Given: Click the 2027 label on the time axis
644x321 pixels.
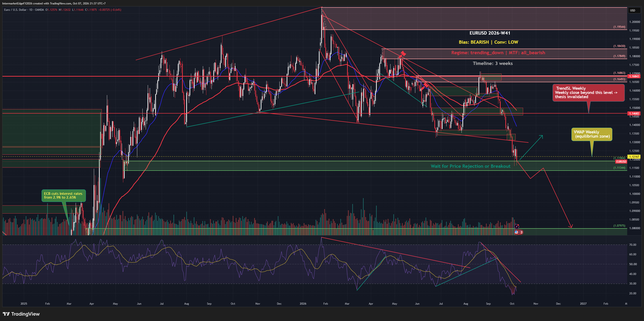Looking at the screenshot, I should pos(583,303).
